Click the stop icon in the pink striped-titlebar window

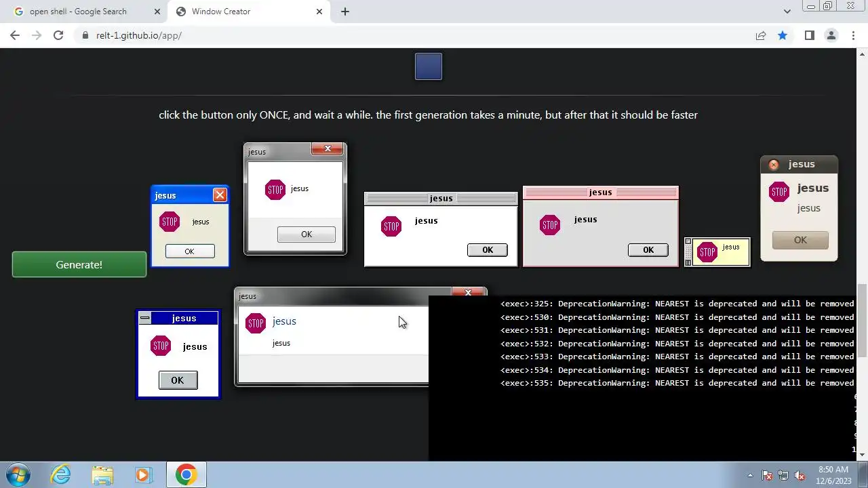coord(550,225)
